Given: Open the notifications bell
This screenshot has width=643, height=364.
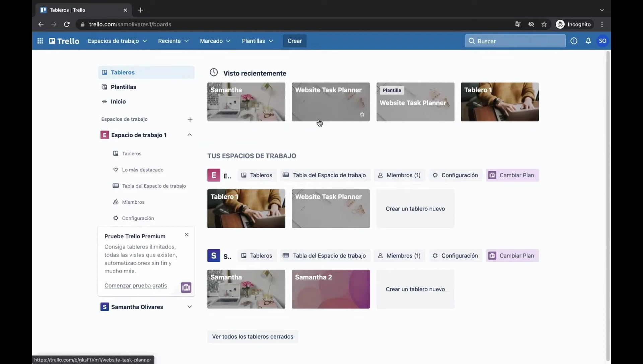Looking at the screenshot, I should [588, 41].
